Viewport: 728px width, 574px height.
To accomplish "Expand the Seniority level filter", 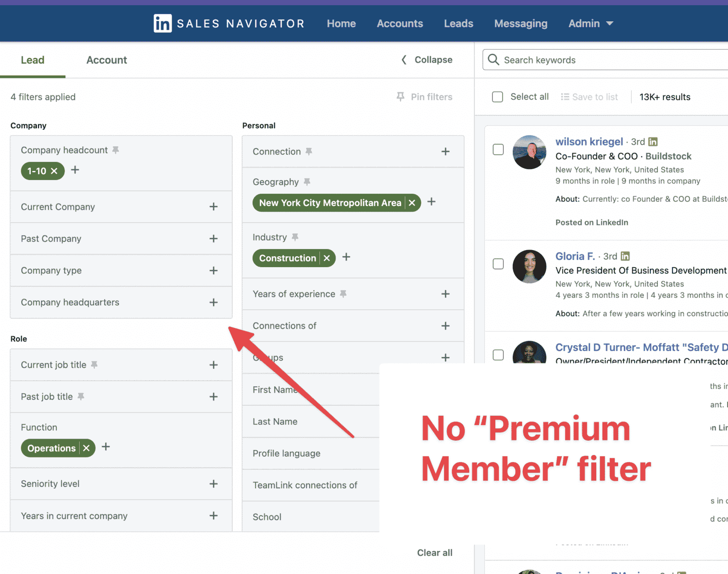I will (214, 484).
